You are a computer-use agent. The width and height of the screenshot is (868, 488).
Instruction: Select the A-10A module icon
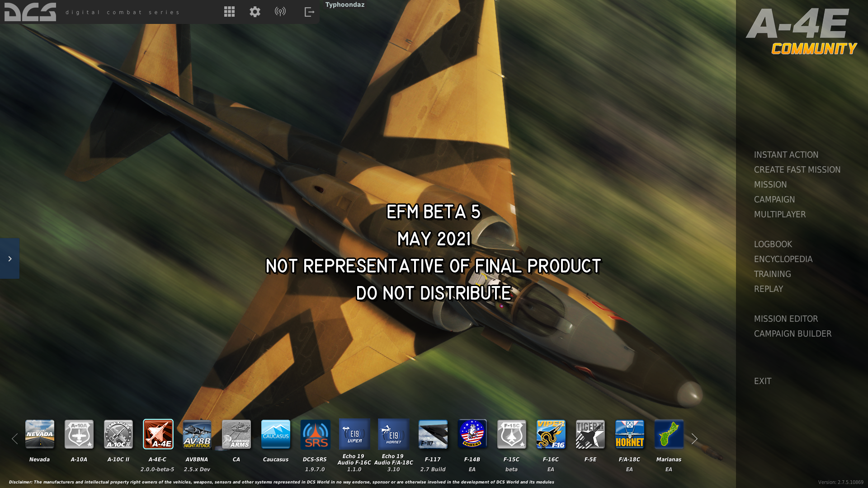[x=79, y=434]
